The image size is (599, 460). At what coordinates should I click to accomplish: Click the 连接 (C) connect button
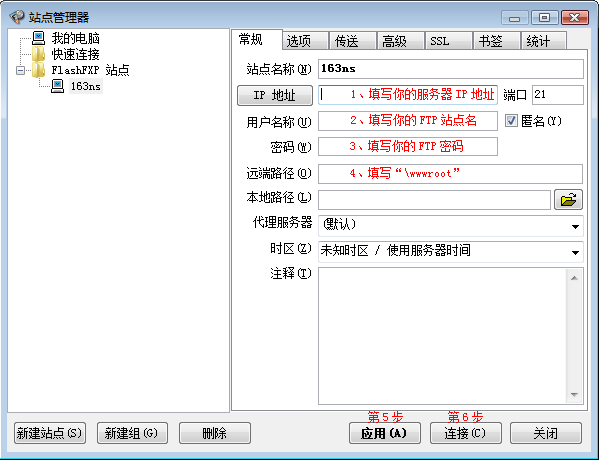(x=466, y=433)
